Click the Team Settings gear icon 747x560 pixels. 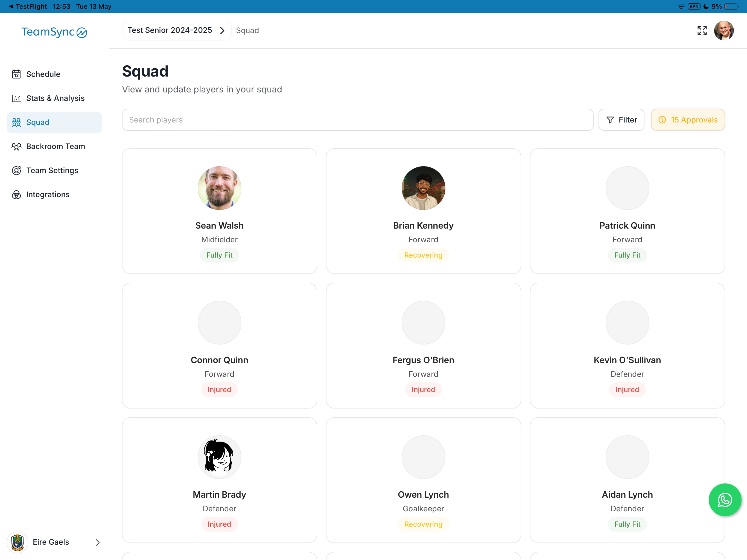coord(16,171)
